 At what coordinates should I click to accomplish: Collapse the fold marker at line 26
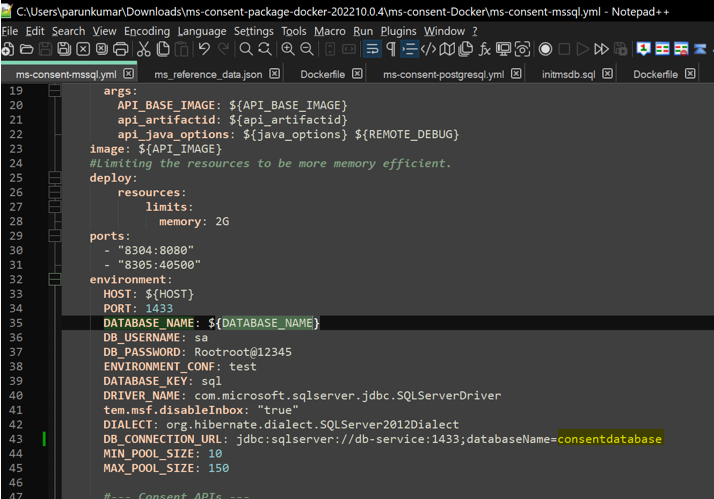[x=54, y=193]
